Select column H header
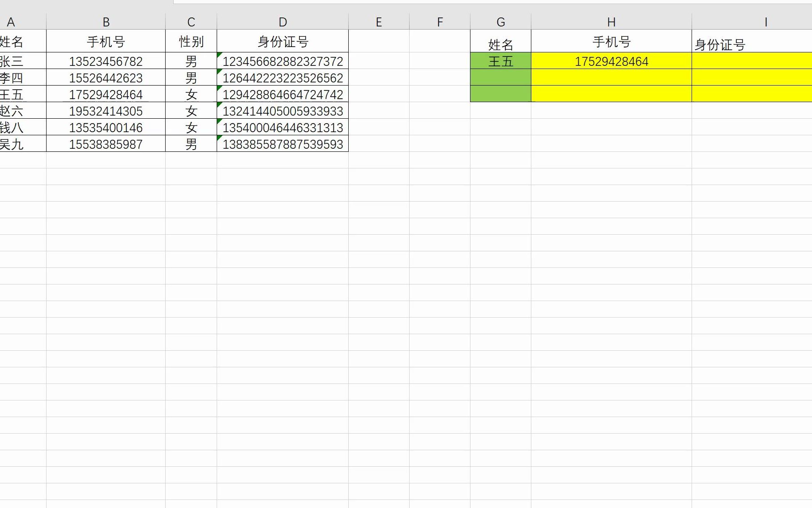Image resolution: width=812 pixels, height=508 pixels. tap(611, 22)
